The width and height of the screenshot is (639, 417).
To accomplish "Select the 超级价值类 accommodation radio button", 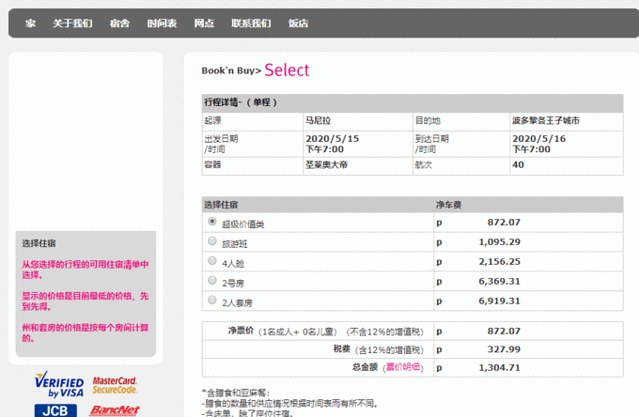I will click(x=212, y=221).
